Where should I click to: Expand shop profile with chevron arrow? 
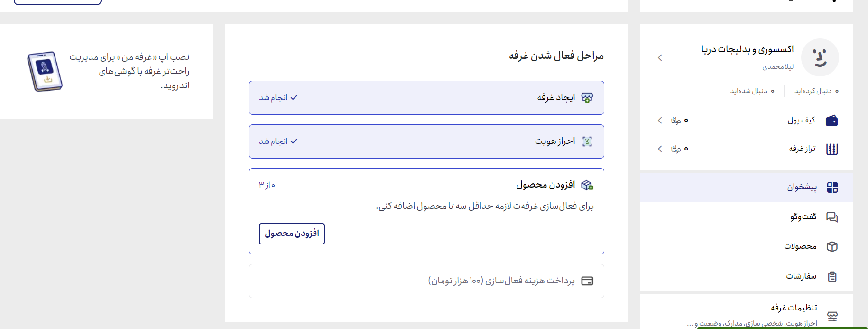[x=660, y=58]
